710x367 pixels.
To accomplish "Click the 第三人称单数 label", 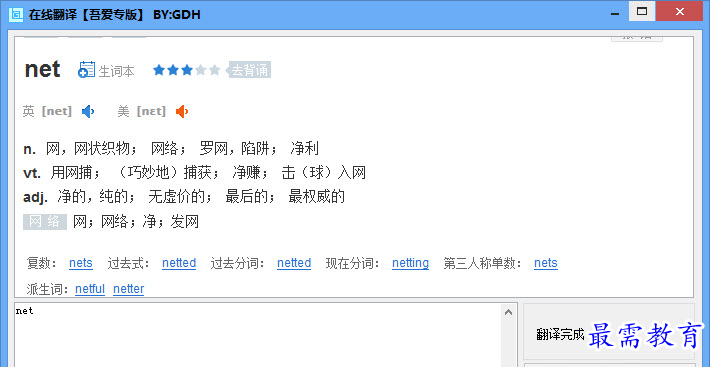I will pyautogui.click(x=483, y=263).
